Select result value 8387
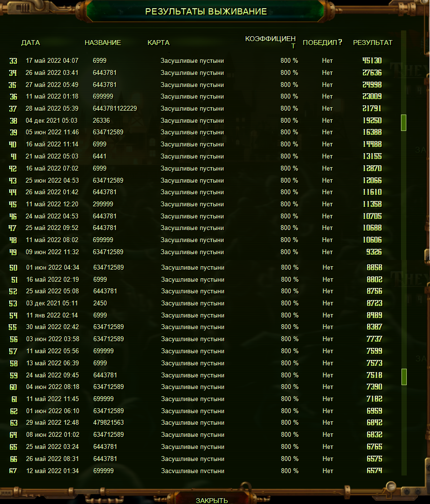 coord(374,327)
